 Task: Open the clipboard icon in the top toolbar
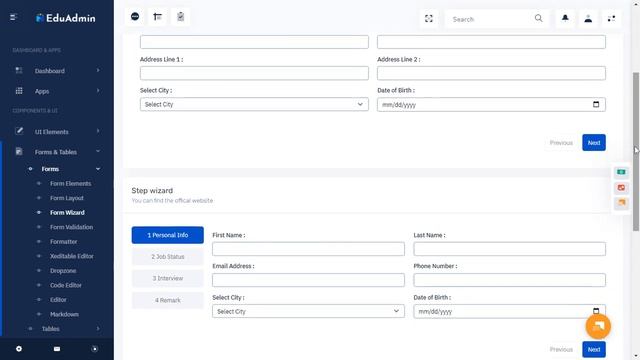[x=180, y=17]
